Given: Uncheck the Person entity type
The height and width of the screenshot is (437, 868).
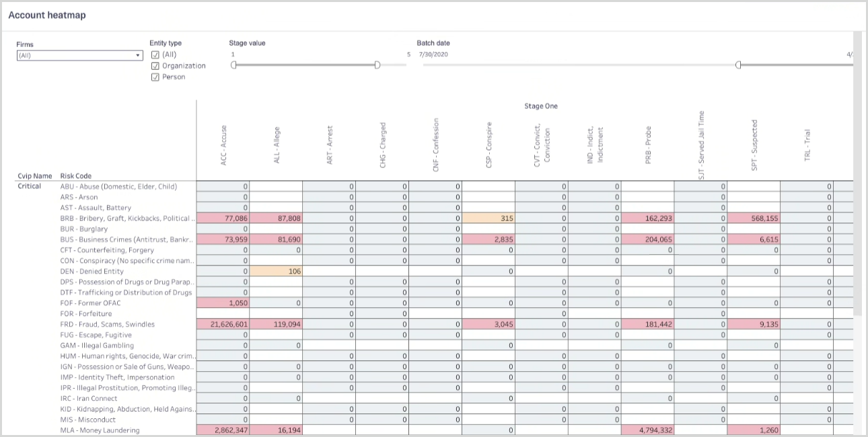Looking at the screenshot, I should [x=155, y=77].
